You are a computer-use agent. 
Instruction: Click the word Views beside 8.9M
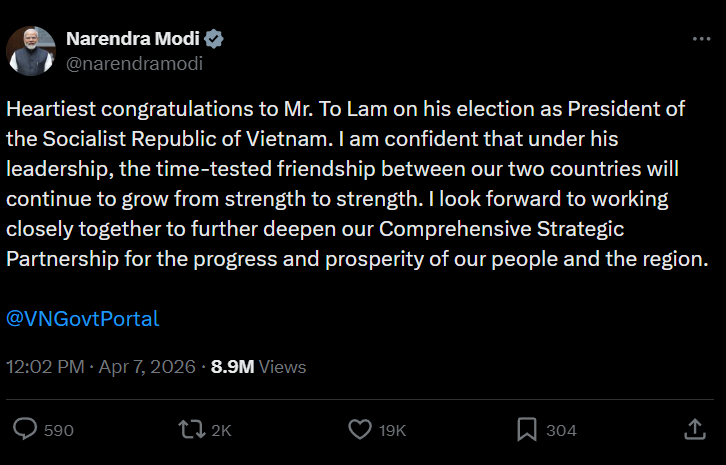tap(283, 367)
